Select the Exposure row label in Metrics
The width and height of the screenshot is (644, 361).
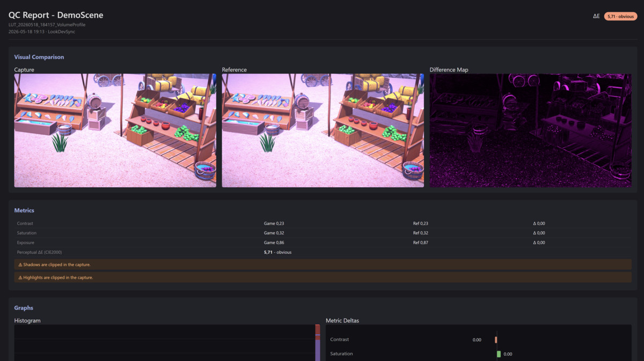[26, 242]
